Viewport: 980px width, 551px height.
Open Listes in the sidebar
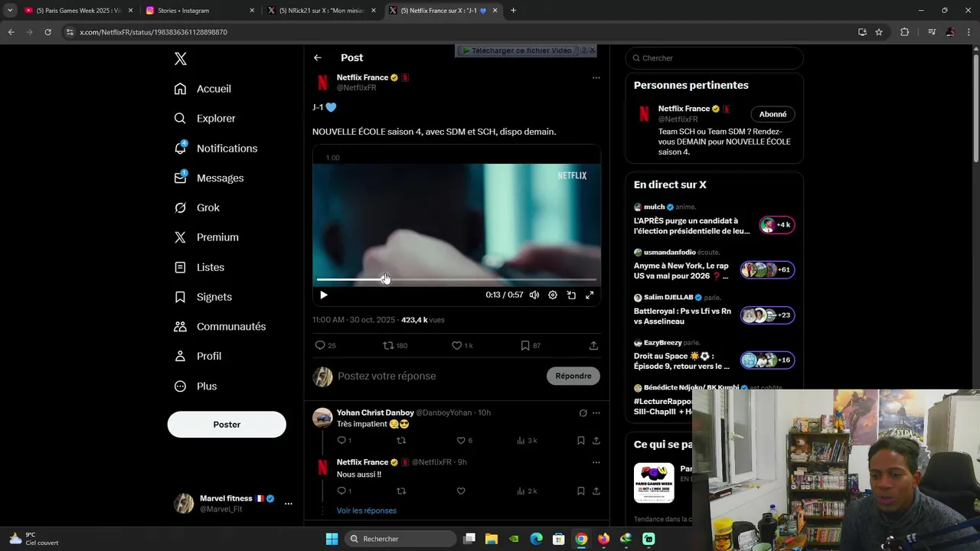tap(199, 267)
